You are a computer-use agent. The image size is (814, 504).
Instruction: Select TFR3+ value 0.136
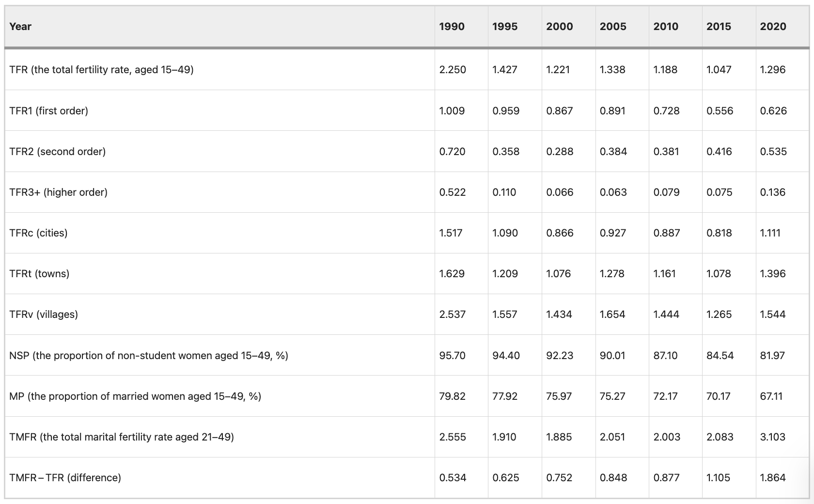pyautogui.click(x=773, y=192)
